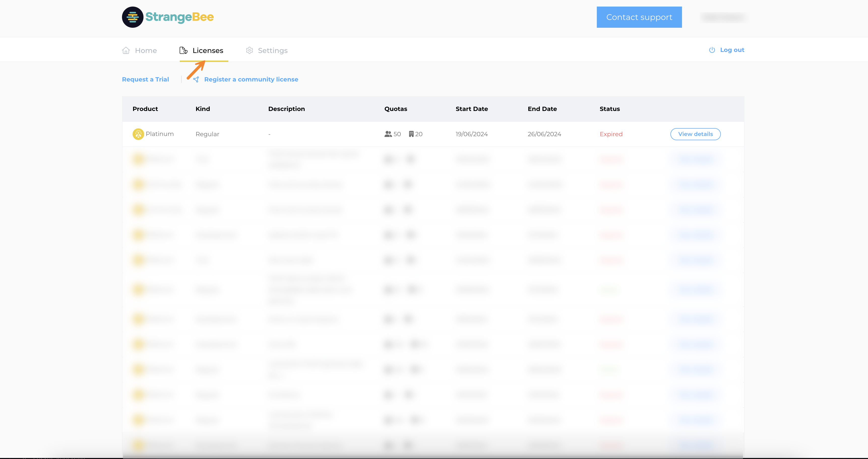Click the Description column header
Image resolution: width=868 pixels, height=459 pixels.
287,109
